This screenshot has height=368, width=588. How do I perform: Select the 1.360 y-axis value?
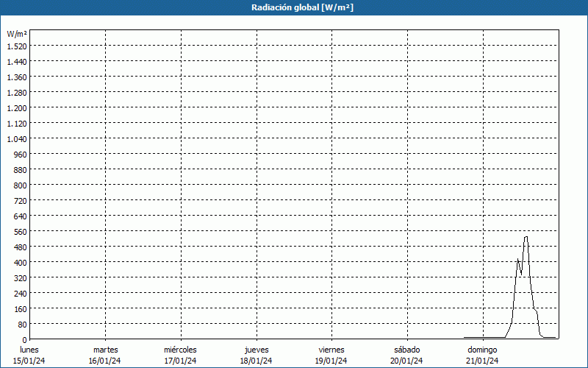[x=17, y=77]
